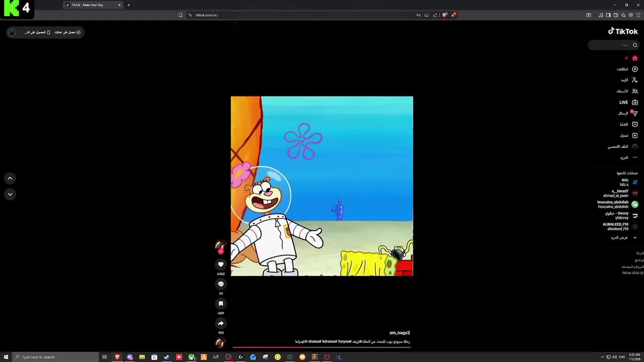Open the Upload item with the plus icon
Viewport: 644px width, 362px height.
628,136
